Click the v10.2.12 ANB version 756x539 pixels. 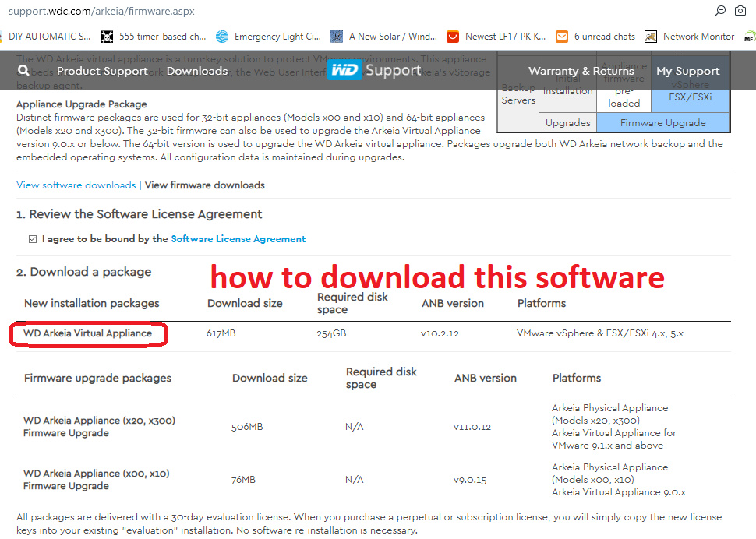(x=440, y=333)
